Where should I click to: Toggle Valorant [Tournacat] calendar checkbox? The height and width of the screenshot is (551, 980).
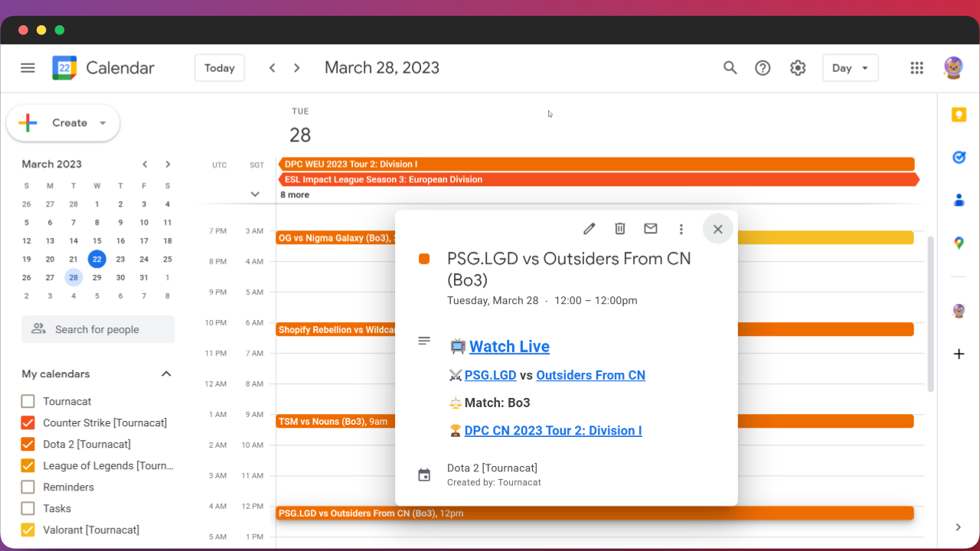(28, 530)
